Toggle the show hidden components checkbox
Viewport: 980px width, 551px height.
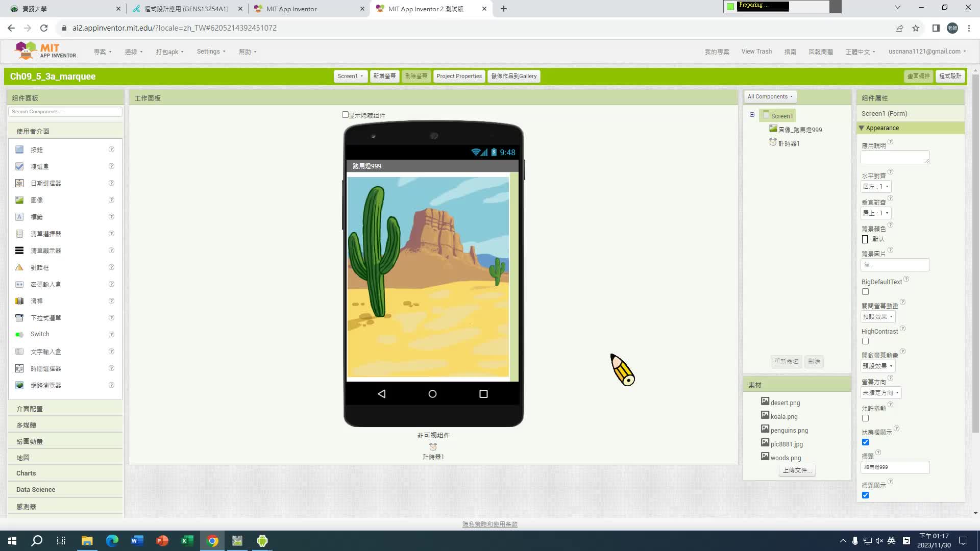pyautogui.click(x=345, y=115)
